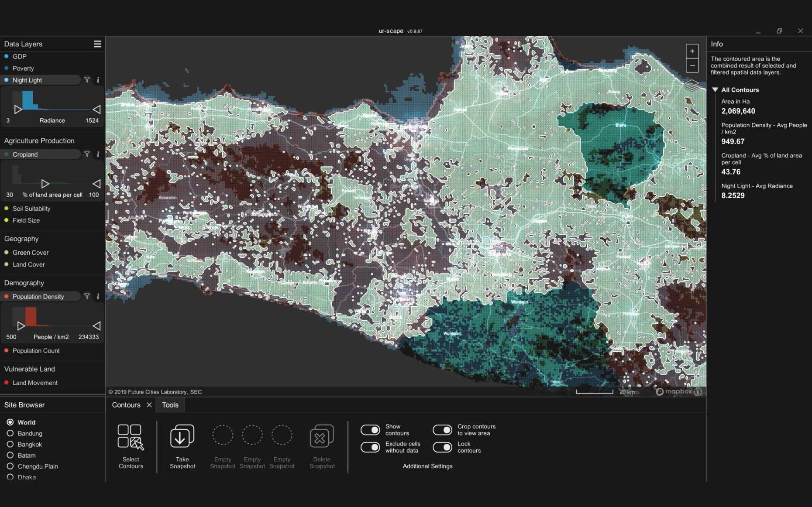This screenshot has height=507, width=812.
Task: Take a snapshot of contours
Action: click(x=182, y=436)
